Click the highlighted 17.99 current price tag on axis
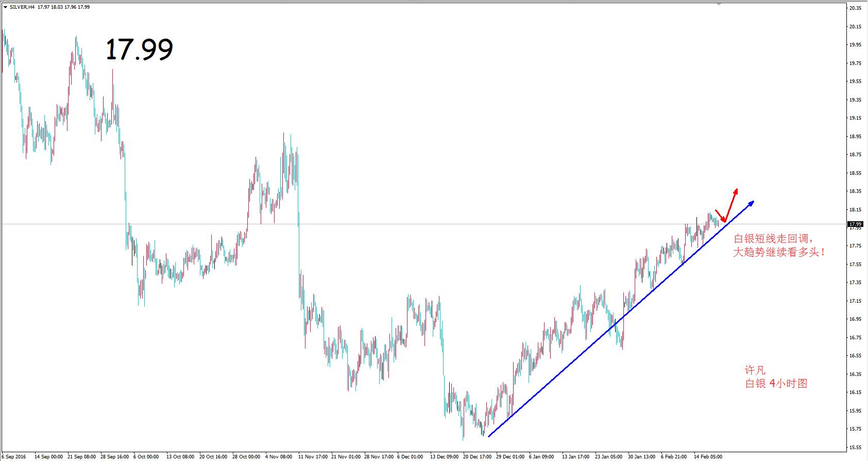Image resolution: width=868 pixels, height=461 pixels. point(856,224)
